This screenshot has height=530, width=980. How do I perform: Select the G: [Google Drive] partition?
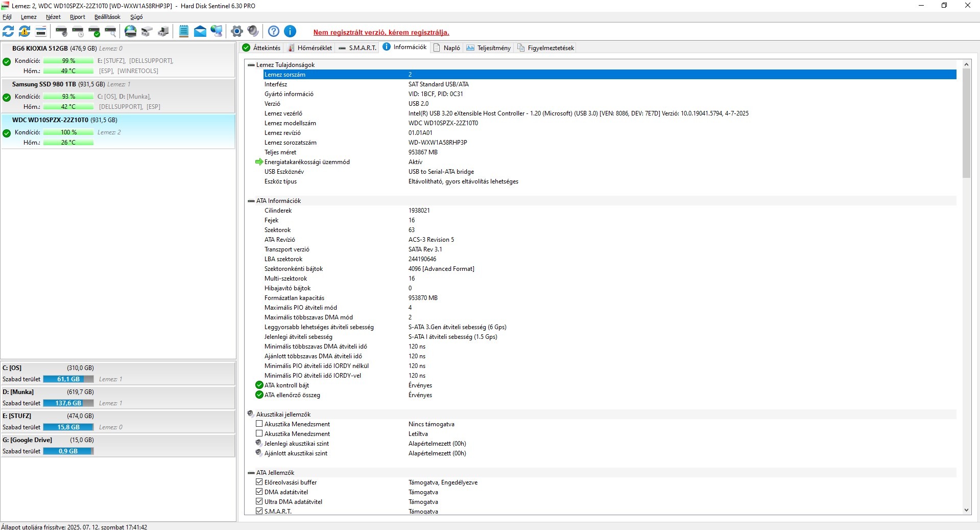[x=118, y=446]
